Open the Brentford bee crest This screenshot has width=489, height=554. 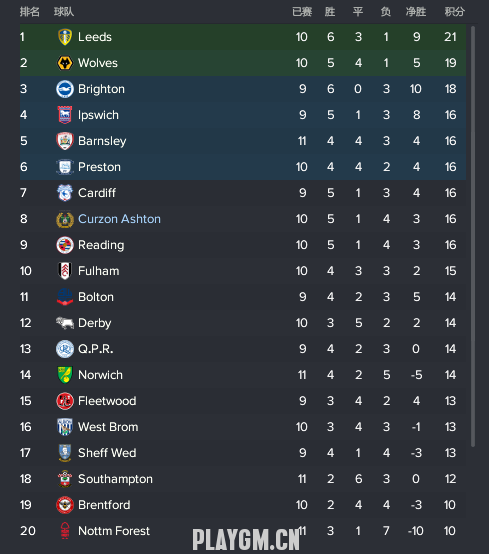[x=65, y=505]
